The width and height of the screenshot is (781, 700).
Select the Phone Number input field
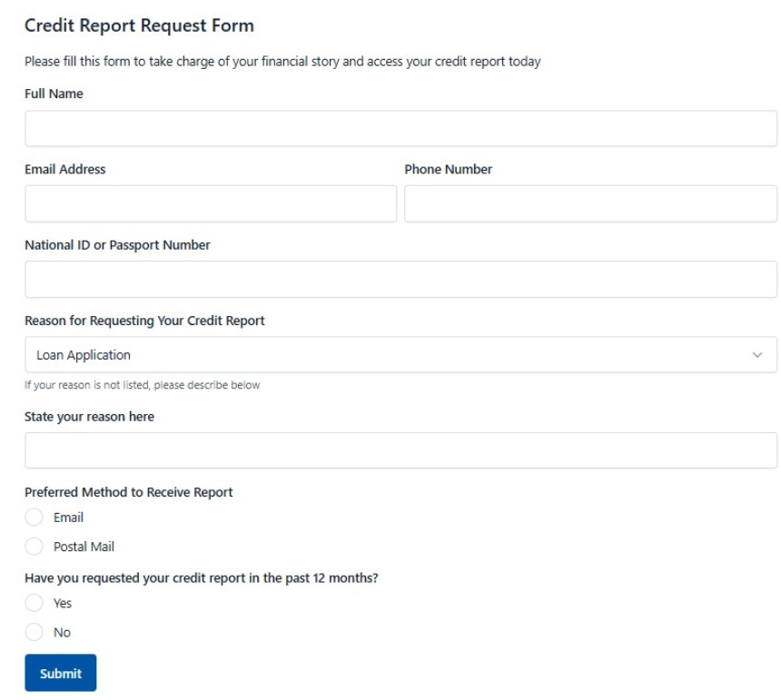tap(590, 203)
